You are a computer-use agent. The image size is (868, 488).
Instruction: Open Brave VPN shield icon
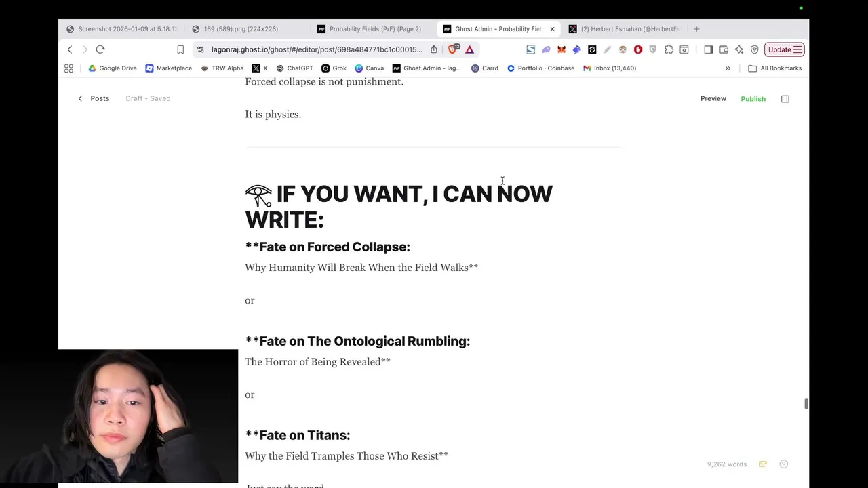[x=754, y=49]
